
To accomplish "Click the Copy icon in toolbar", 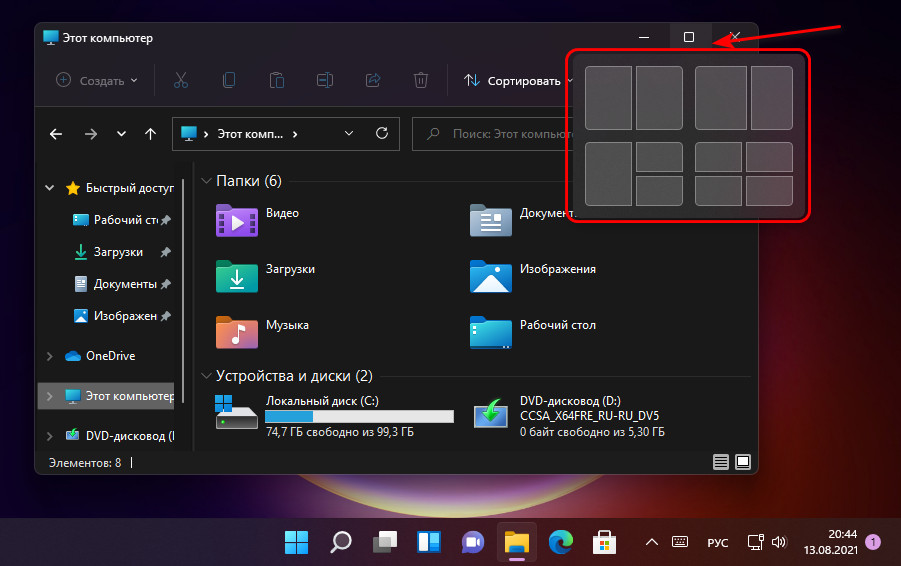I will (x=229, y=80).
